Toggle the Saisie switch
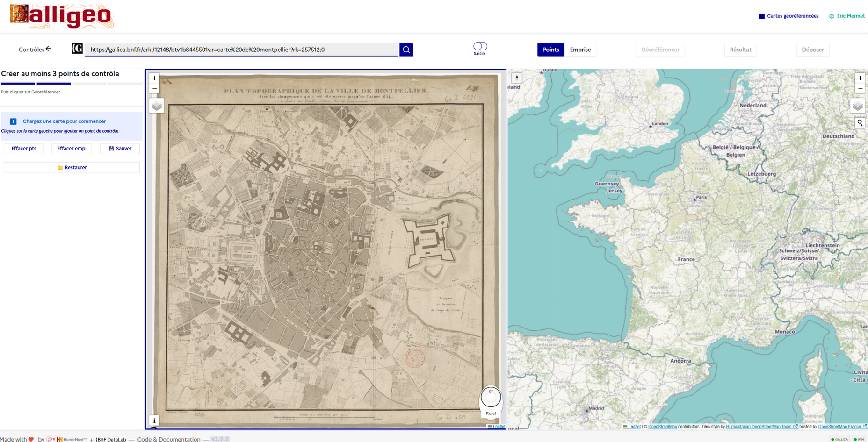 pyautogui.click(x=480, y=46)
